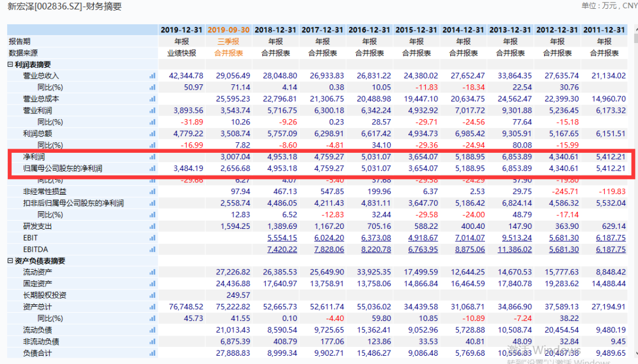This screenshot has width=638, height=364.
Task: Click the underlined value 4,918.67
Action: tap(423, 238)
